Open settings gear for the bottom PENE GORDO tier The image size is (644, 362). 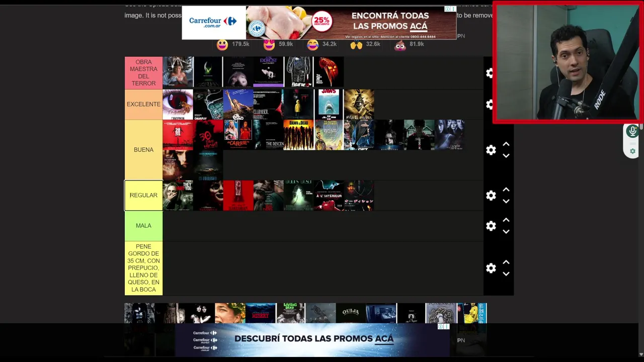(x=491, y=268)
